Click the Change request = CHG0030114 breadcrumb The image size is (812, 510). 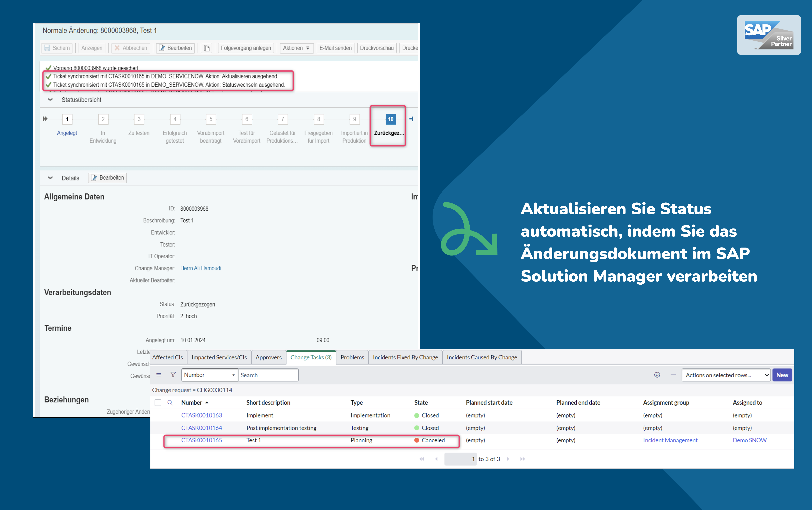coord(192,390)
